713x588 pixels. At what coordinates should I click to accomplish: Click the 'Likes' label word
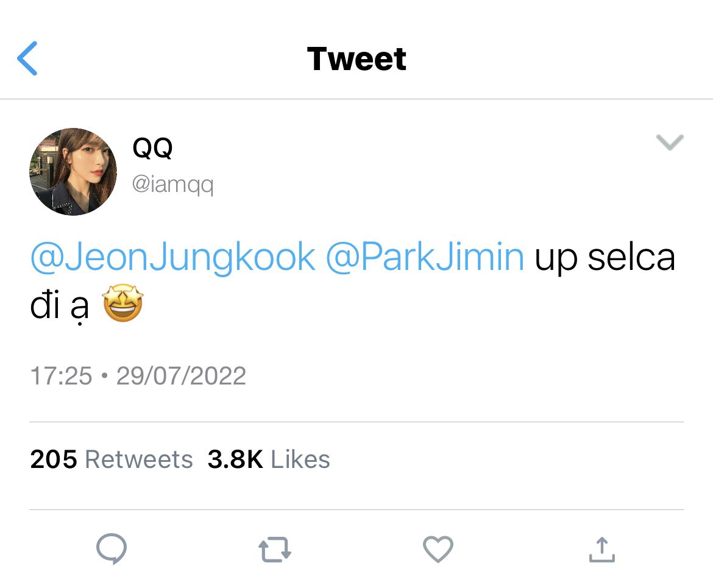[x=300, y=459]
